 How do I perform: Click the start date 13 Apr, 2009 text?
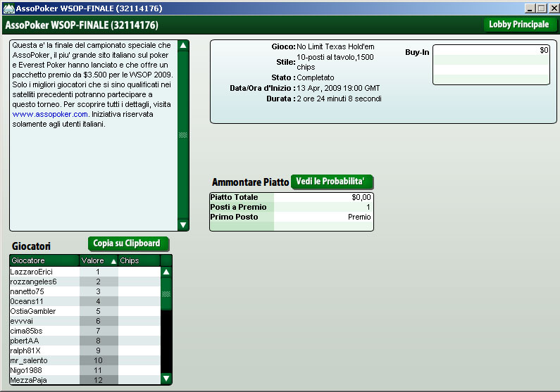[338, 88]
